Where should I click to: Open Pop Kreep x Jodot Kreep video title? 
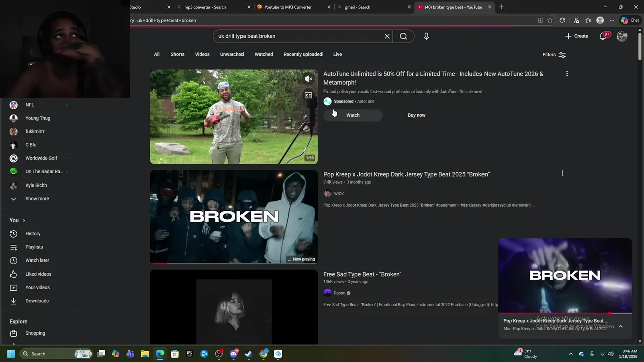(x=406, y=174)
